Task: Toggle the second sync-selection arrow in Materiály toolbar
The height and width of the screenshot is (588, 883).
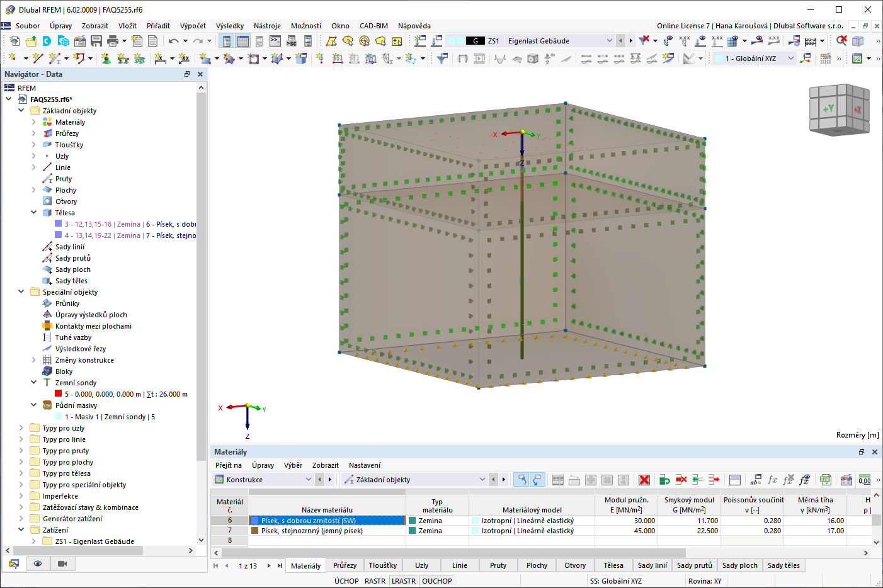Action: pos(537,480)
